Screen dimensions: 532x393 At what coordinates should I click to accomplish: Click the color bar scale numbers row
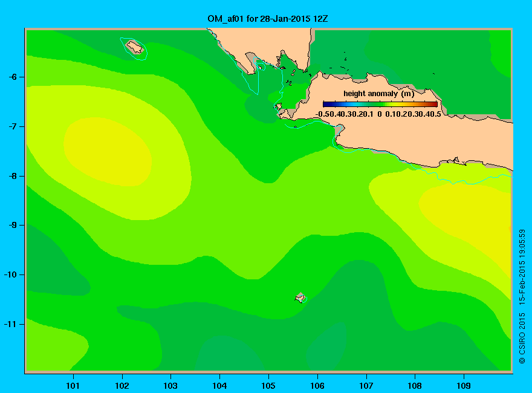coord(378,114)
